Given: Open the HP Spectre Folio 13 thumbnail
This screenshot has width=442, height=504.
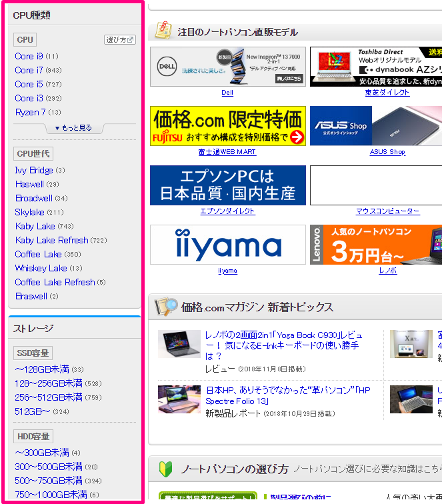Looking at the screenshot, I should pos(179,399).
